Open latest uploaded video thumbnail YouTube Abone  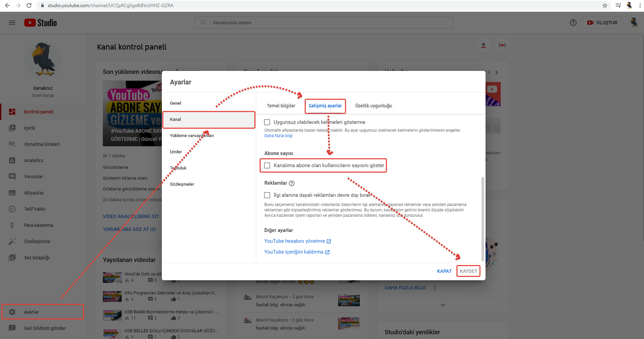click(132, 113)
